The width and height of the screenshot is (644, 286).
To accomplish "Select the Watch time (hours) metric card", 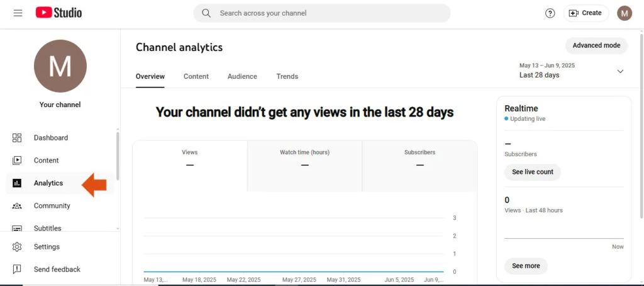I will coord(304,166).
